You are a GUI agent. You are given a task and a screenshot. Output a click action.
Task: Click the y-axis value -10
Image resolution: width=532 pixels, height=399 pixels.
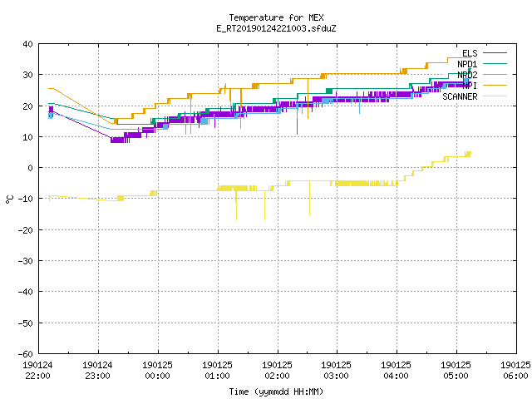[x=26, y=199]
